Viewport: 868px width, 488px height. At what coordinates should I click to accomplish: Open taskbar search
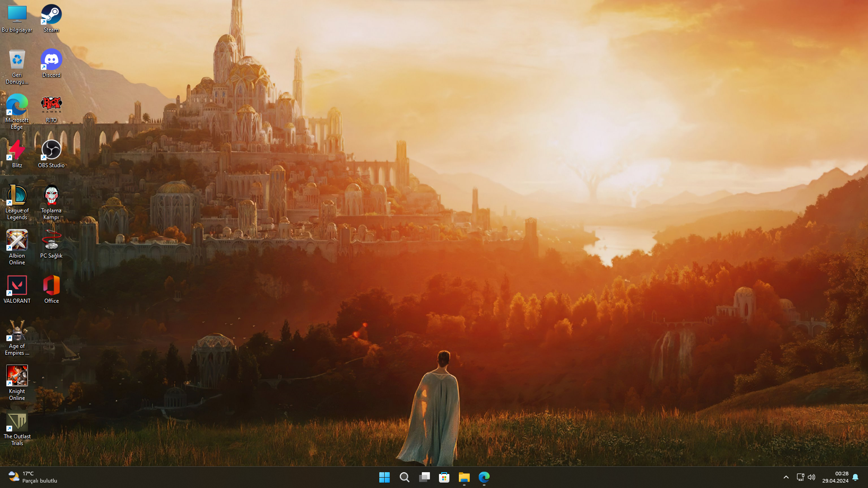pos(405,477)
